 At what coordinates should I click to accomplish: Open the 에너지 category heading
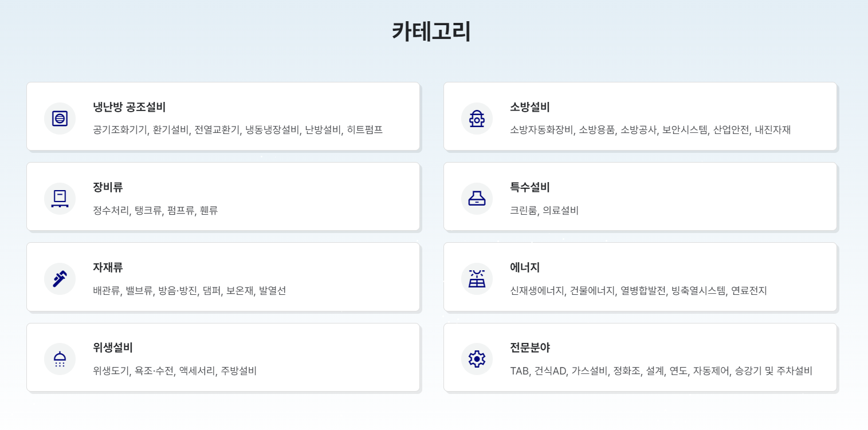coord(525,267)
